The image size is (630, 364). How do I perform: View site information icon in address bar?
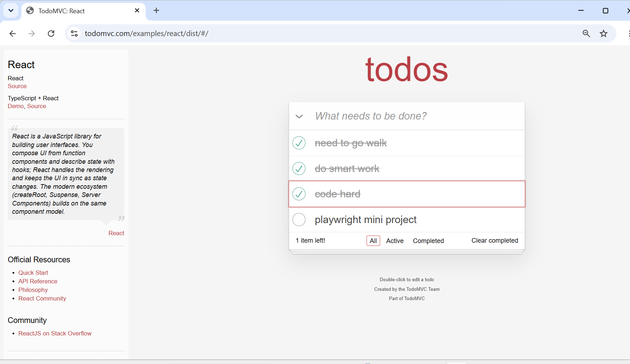(x=74, y=34)
